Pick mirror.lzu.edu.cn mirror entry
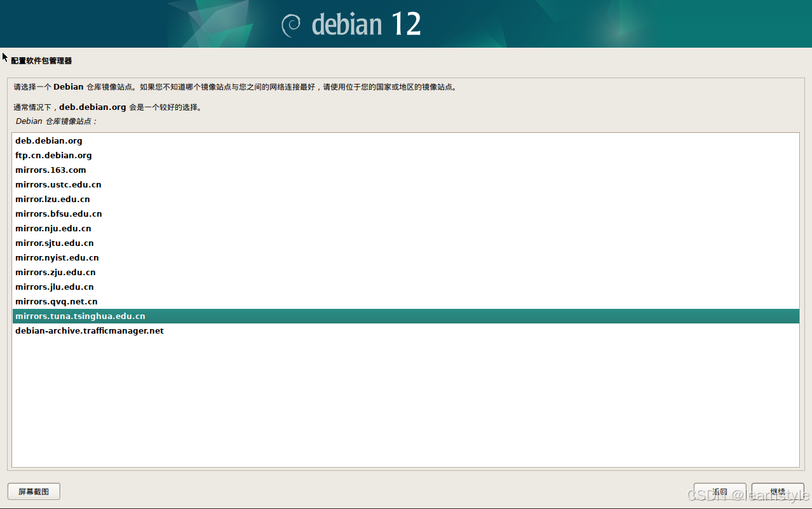 pyautogui.click(x=406, y=199)
